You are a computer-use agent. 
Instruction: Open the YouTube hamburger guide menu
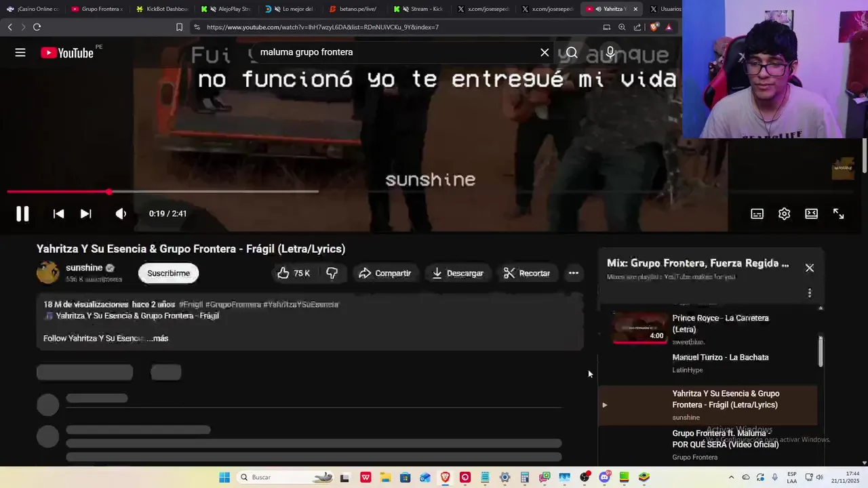click(20, 52)
